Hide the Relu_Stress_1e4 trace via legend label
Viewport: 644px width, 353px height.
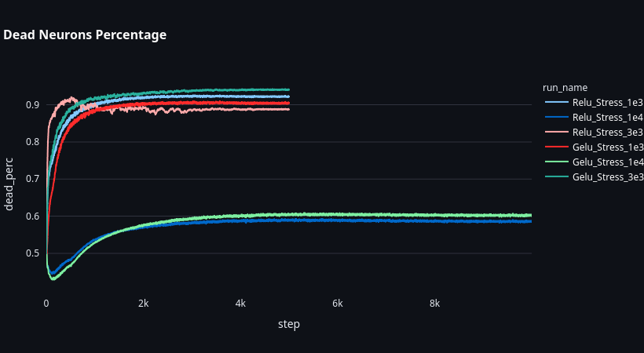pos(608,117)
